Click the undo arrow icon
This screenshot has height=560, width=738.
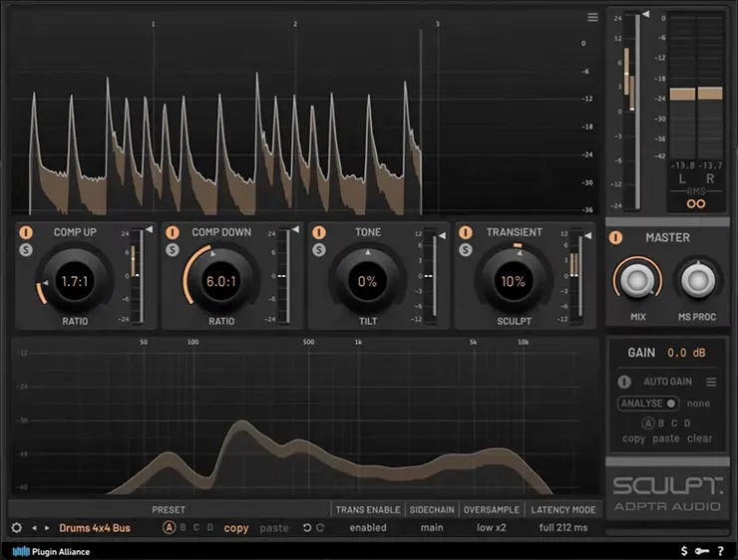tap(307, 528)
